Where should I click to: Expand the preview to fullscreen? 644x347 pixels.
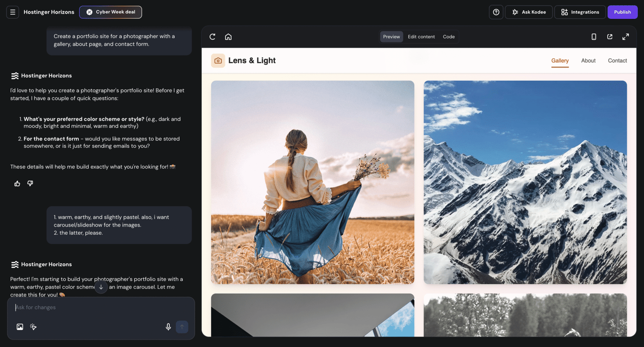[626, 36]
